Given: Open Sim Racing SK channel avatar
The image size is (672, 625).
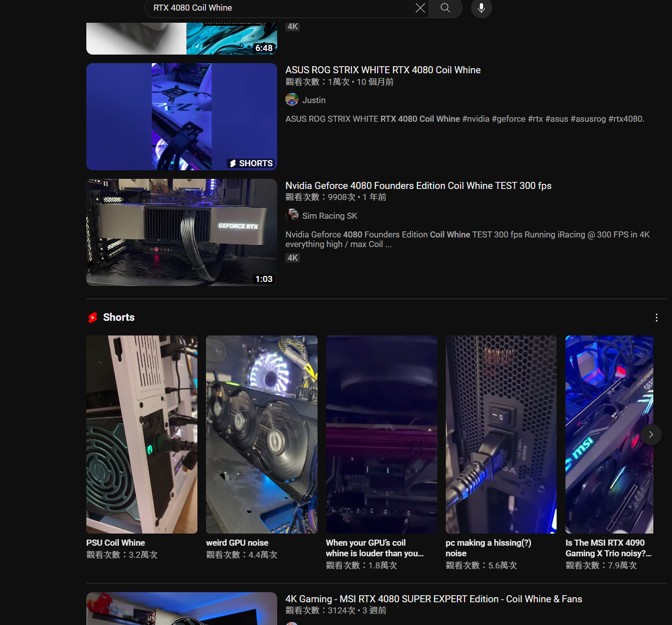Looking at the screenshot, I should pos(292,215).
